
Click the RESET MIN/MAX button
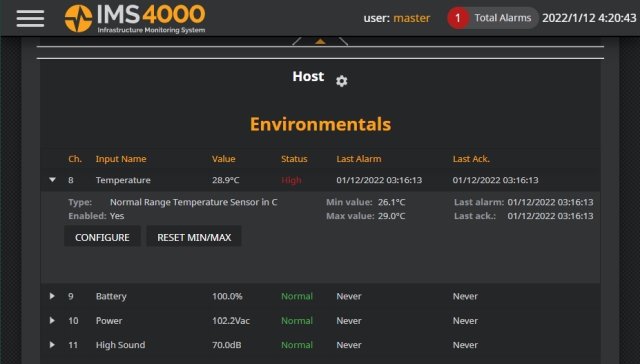[194, 237]
